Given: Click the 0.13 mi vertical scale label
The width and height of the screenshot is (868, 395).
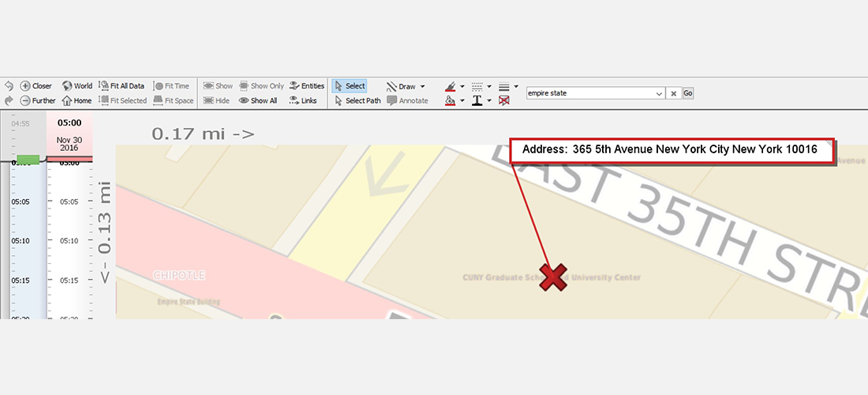Looking at the screenshot, I should click(x=105, y=233).
